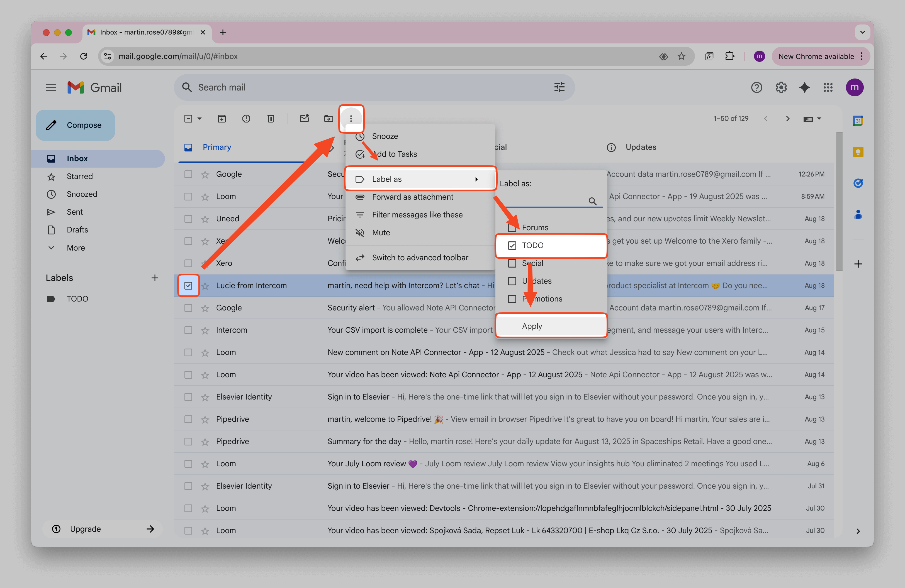This screenshot has width=905, height=588.
Task: Open Chrome tab search dropdown chevron
Action: coord(862,32)
